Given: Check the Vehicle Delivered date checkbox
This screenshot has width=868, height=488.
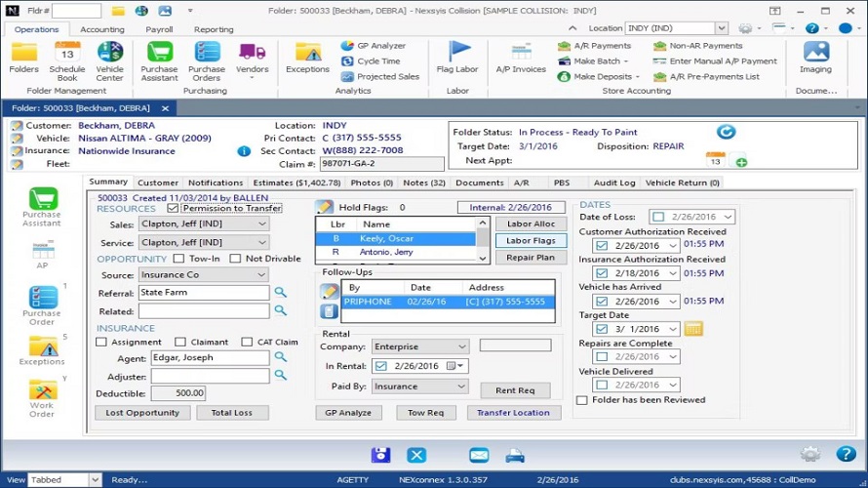Looking at the screenshot, I should 603,385.
